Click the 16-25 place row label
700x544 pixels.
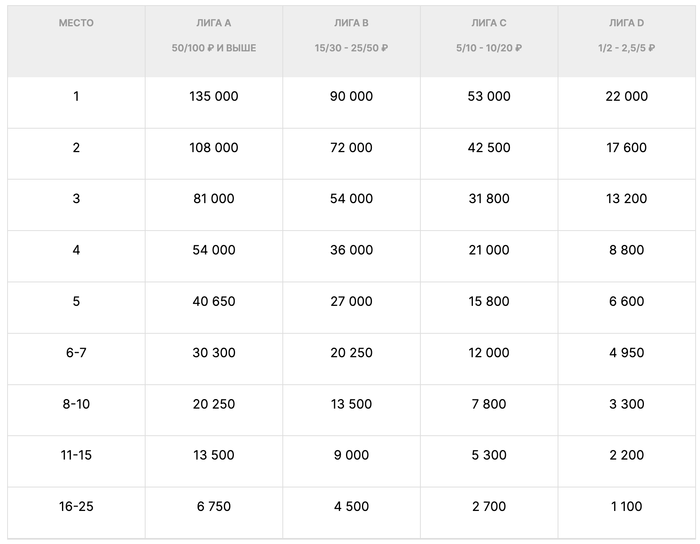pos(76,507)
